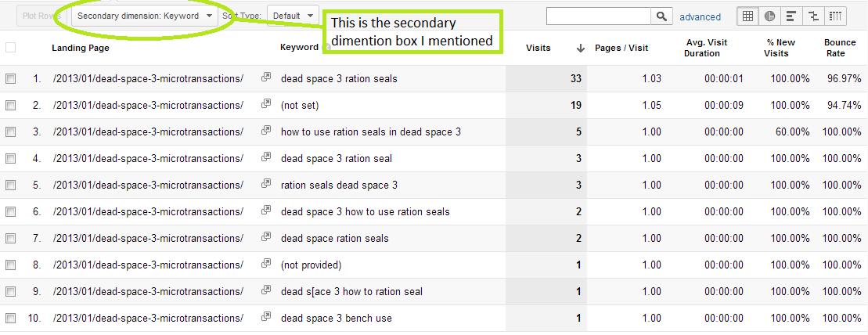The image size is (868, 335).
Task: Switch to the performance bar view
Action: point(791,16)
